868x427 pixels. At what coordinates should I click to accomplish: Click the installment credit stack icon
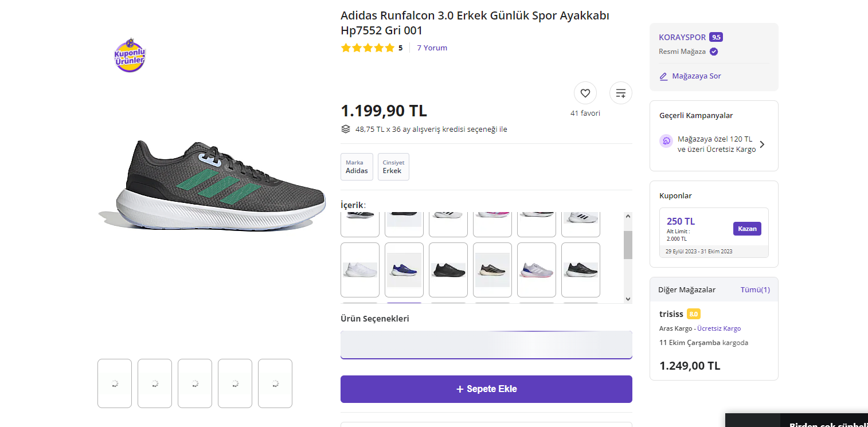[x=346, y=129]
